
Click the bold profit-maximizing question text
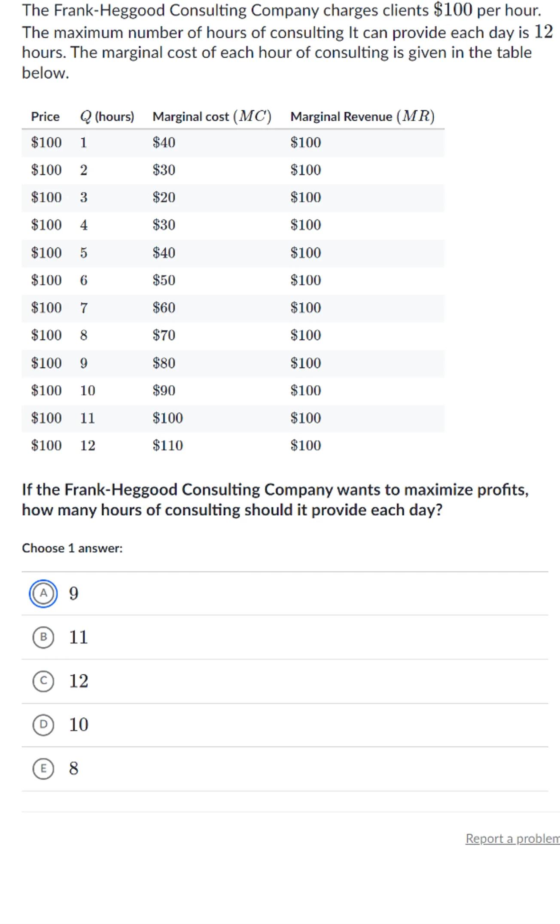pyautogui.click(x=275, y=499)
